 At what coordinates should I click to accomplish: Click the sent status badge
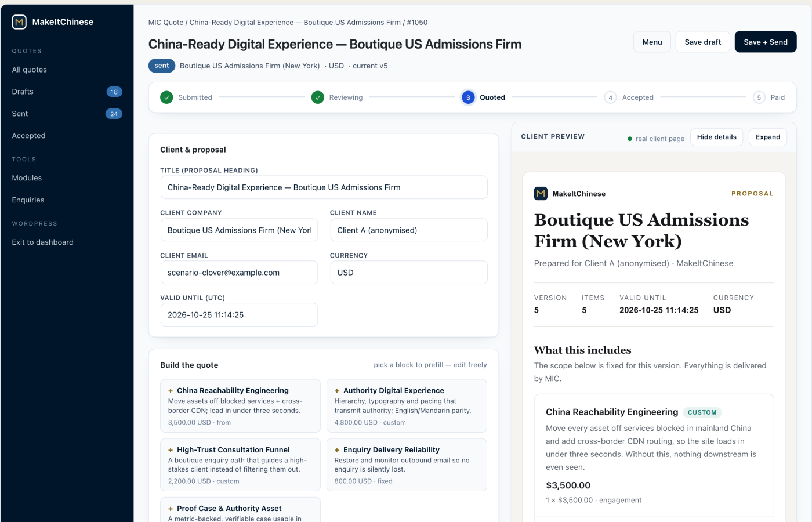[162, 66]
